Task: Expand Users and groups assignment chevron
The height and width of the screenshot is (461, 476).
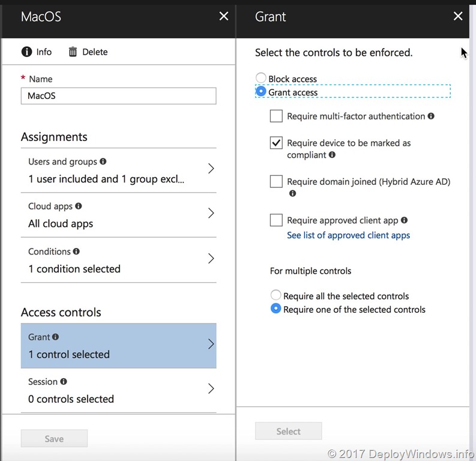Action: point(211,169)
